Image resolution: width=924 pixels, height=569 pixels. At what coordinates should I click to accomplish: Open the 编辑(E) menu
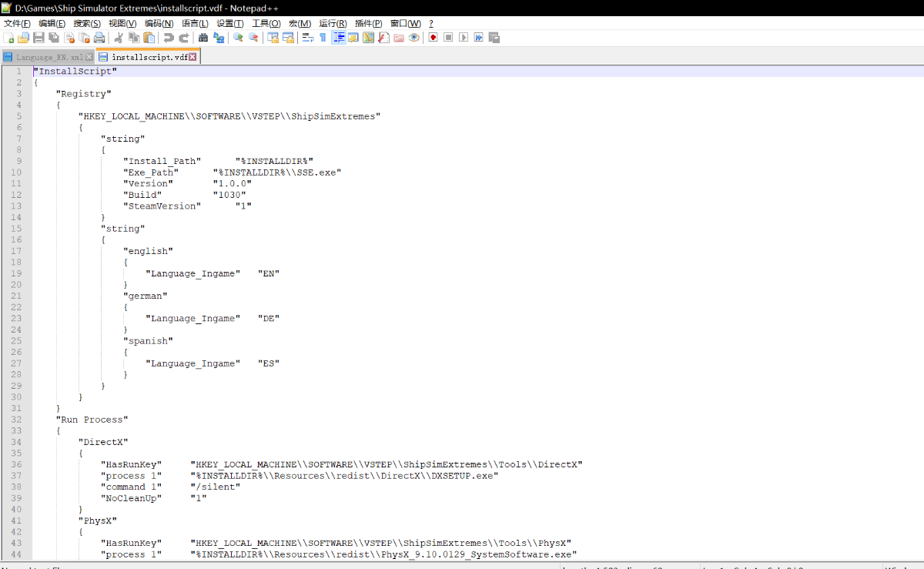[x=52, y=24]
